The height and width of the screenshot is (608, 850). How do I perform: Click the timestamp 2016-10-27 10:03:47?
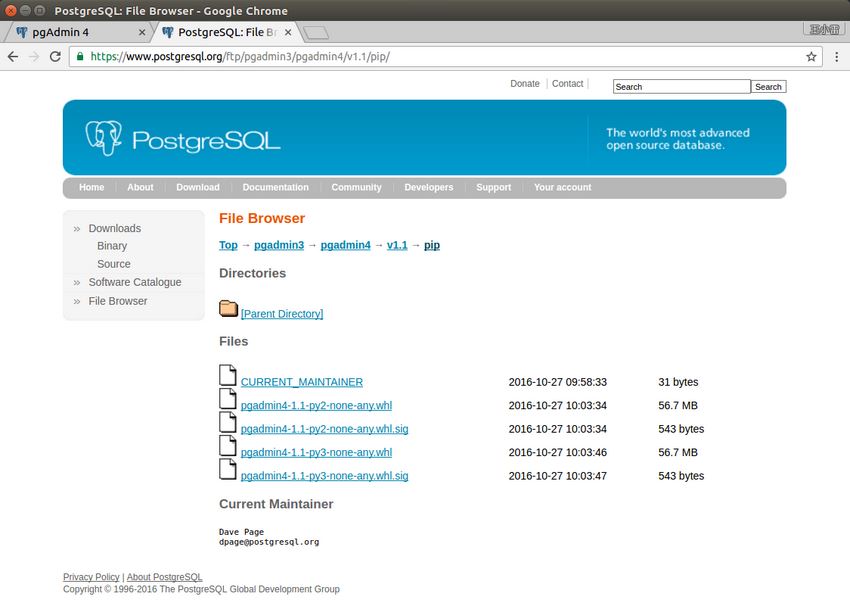(x=558, y=476)
